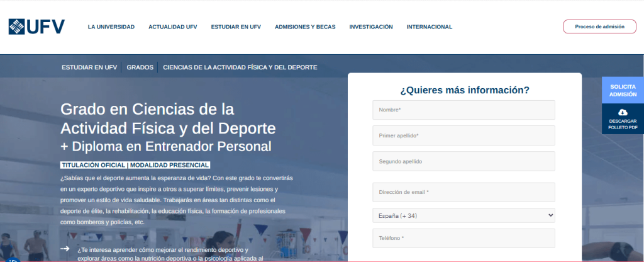Click the Grado en Ciencias de la Actividad Física heading
644x262 pixels.
168,119
